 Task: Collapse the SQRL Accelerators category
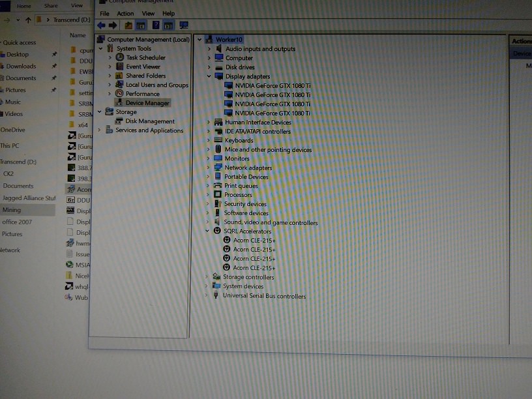tap(207, 231)
